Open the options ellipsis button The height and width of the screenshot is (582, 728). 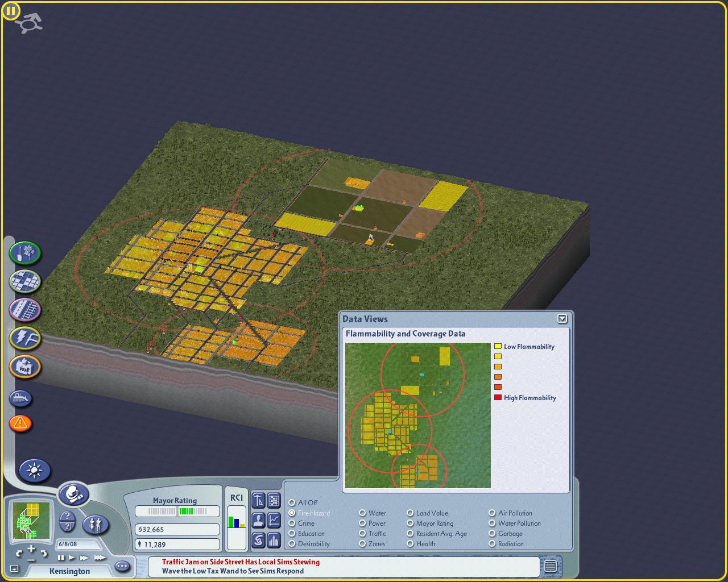point(122,566)
